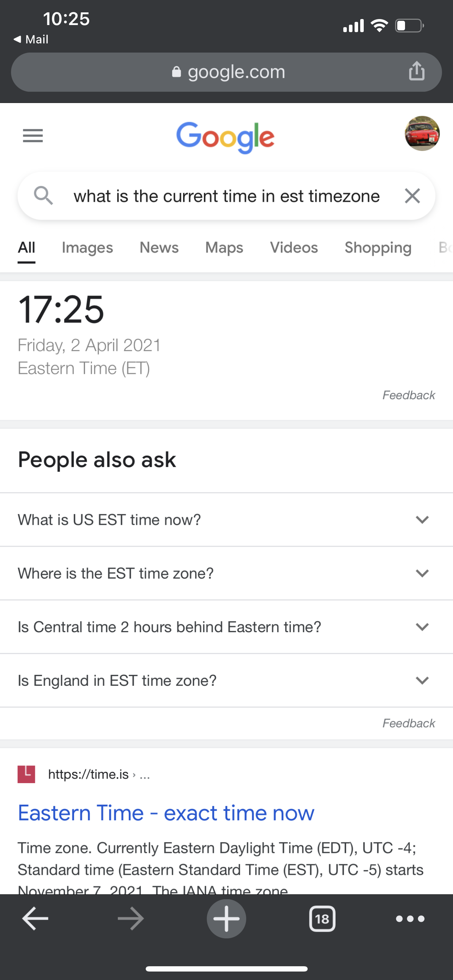Tap the share icon in address bar
453x980 pixels.
tap(417, 71)
